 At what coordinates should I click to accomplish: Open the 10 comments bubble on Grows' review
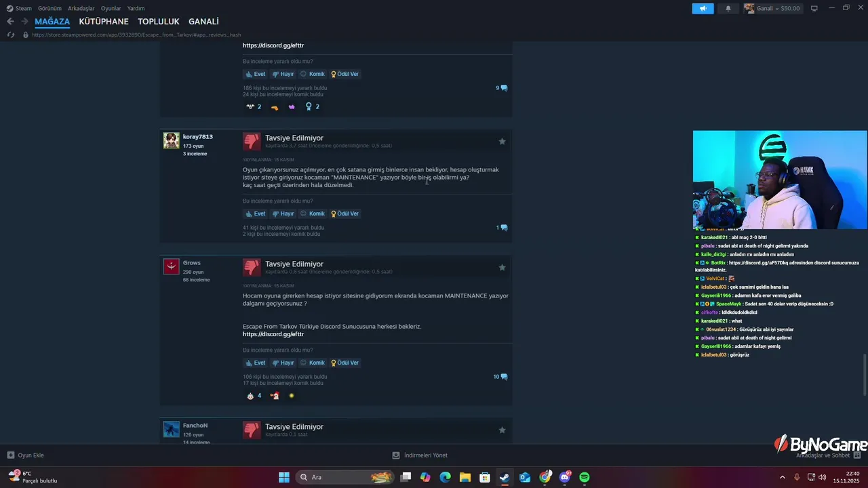[500, 377]
